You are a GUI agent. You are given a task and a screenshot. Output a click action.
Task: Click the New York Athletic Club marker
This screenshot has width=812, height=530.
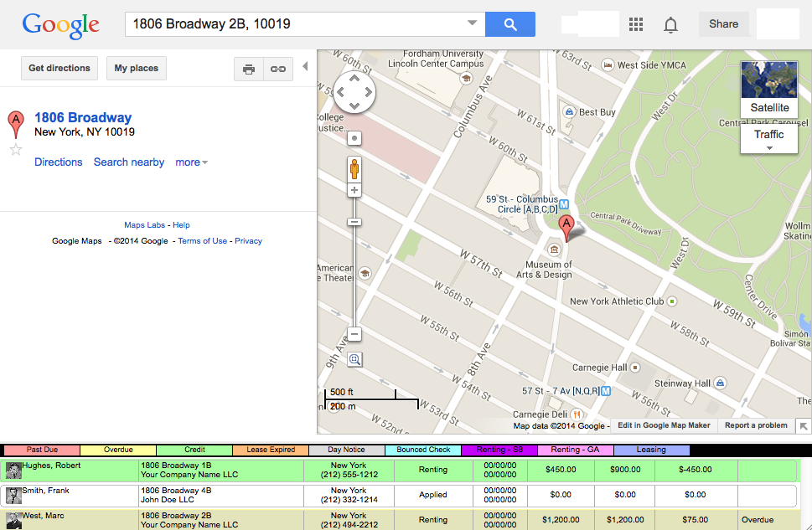[x=672, y=301]
